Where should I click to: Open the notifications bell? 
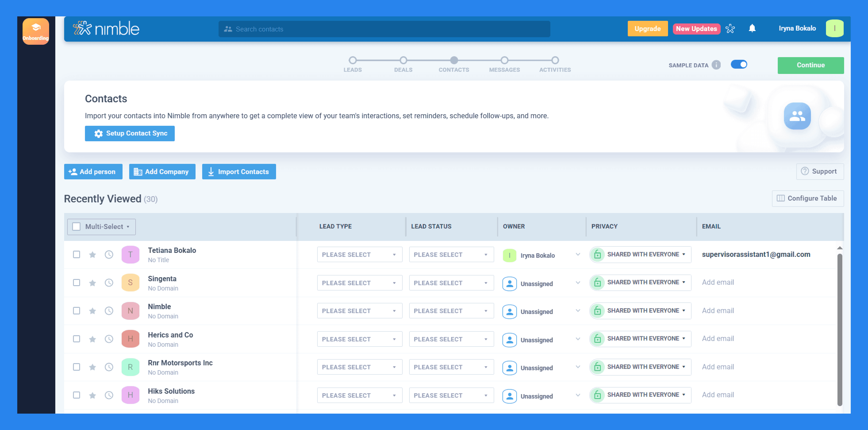[752, 29]
